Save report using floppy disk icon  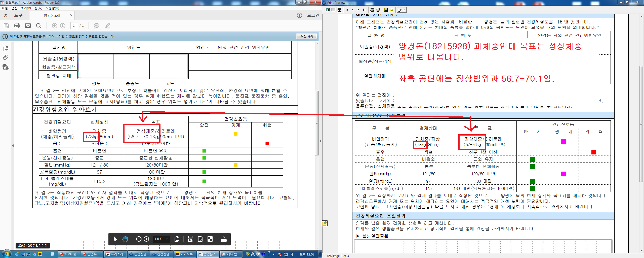(386, 10)
